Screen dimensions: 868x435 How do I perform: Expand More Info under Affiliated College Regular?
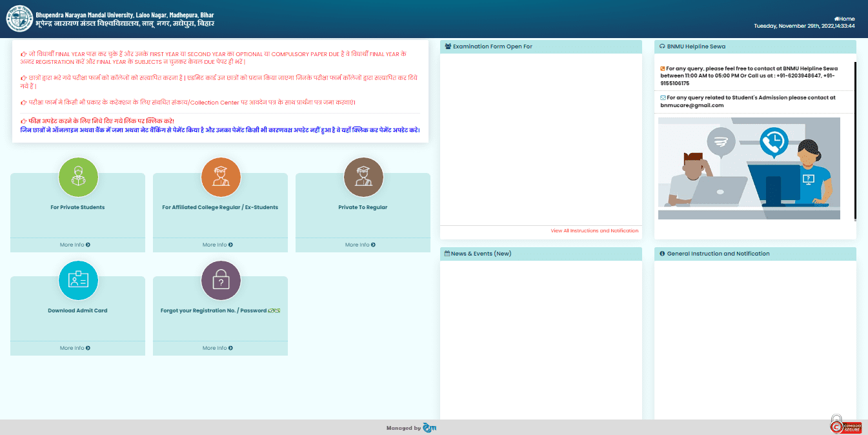tap(217, 245)
